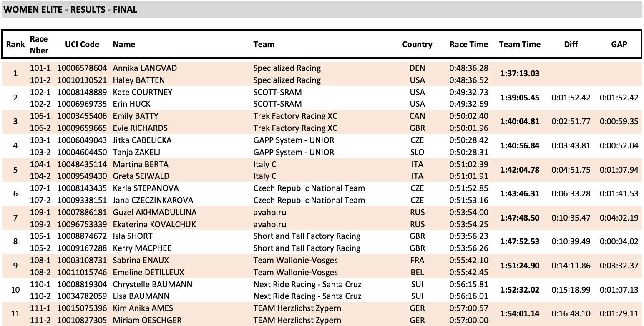
Task: Select the name 'Lisa BAUMANN'
Action: (x=141, y=296)
